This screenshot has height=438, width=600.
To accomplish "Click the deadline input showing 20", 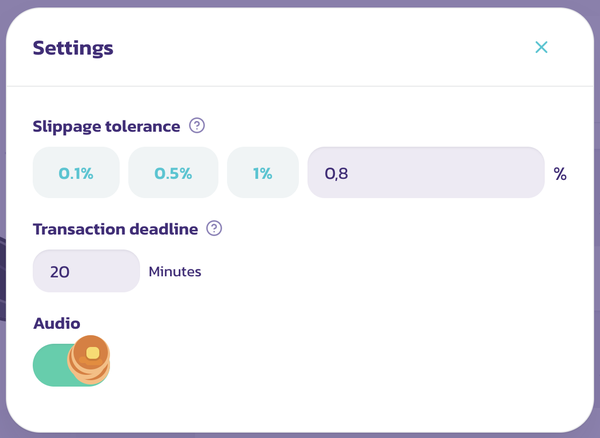I will [x=86, y=271].
